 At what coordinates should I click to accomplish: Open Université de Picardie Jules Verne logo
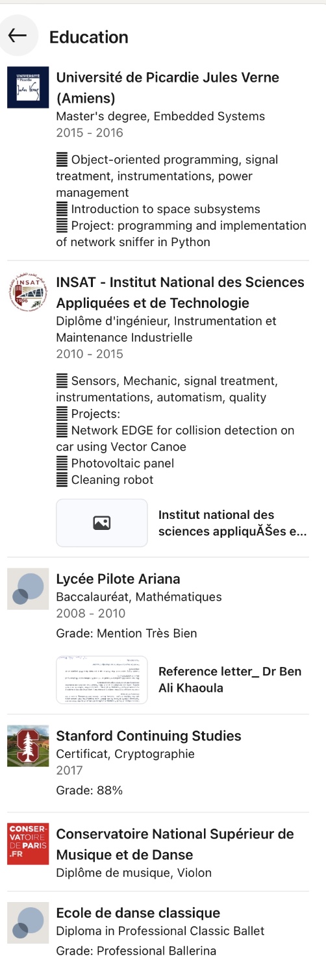pyautogui.click(x=28, y=87)
